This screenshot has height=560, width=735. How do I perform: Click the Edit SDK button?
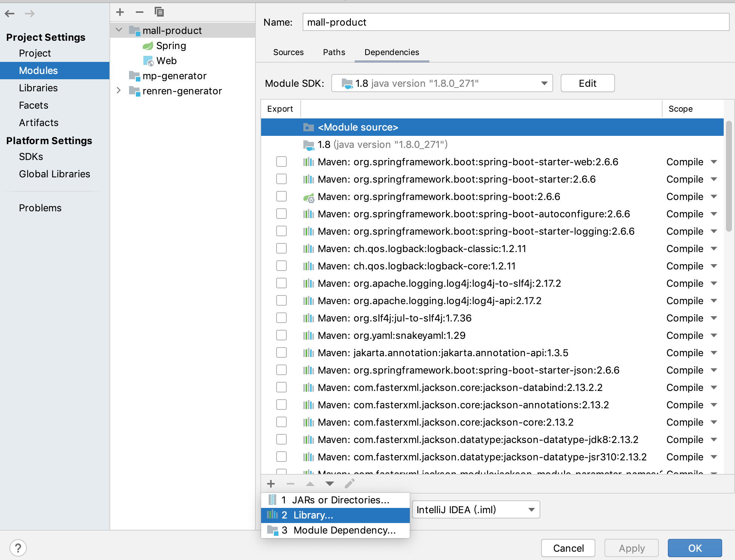pos(587,83)
